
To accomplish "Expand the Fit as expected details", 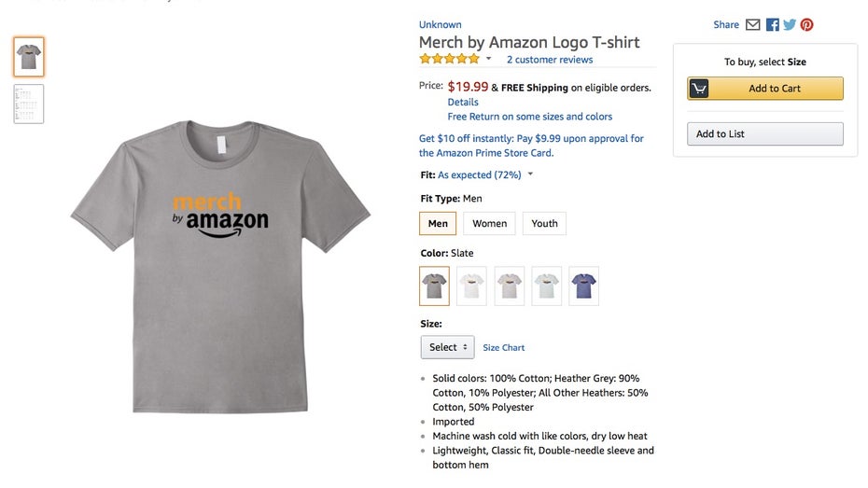I will pos(530,174).
